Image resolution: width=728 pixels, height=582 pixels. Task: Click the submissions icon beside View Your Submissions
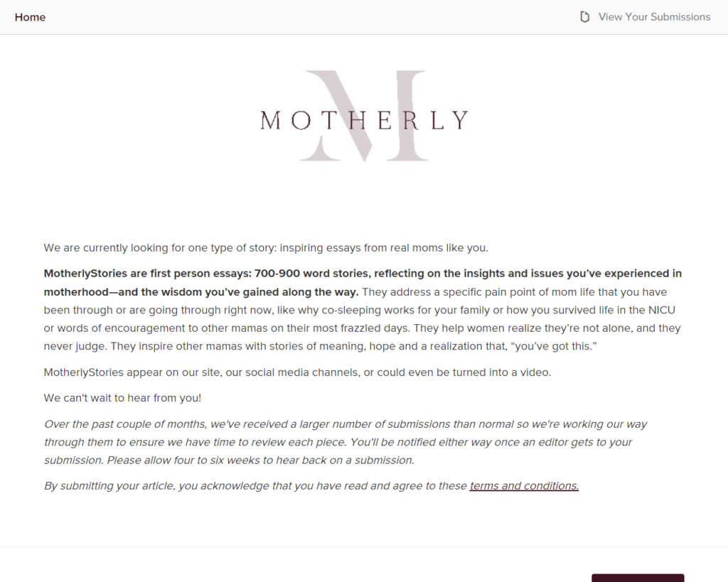[x=585, y=17]
